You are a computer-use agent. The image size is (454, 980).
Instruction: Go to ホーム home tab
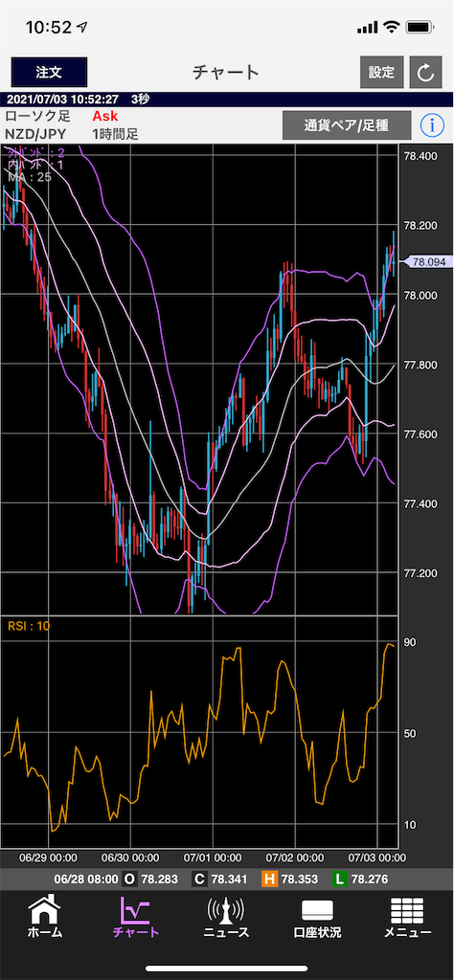click(x=44, y=917)
